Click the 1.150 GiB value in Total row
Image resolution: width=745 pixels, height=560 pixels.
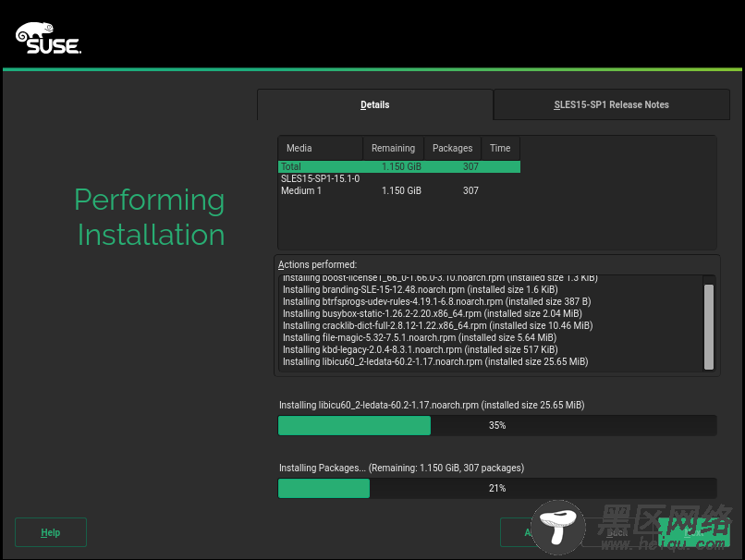click(x=401, y=166)
